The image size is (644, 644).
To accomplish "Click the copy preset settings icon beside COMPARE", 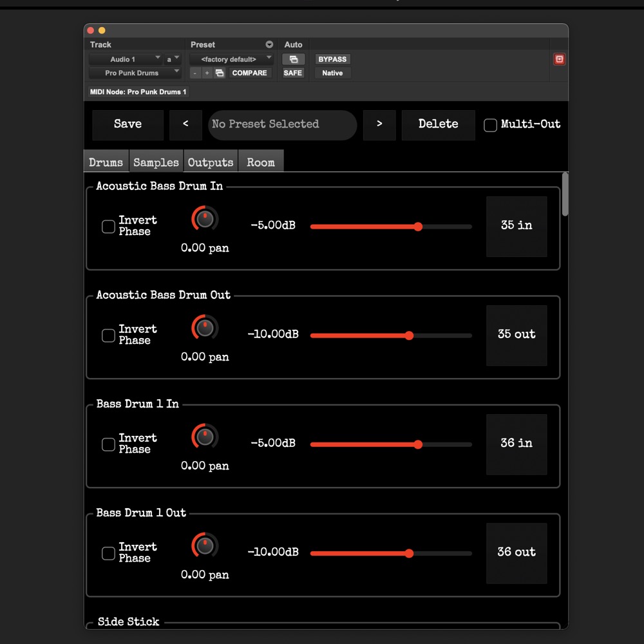I will point(220,73).
